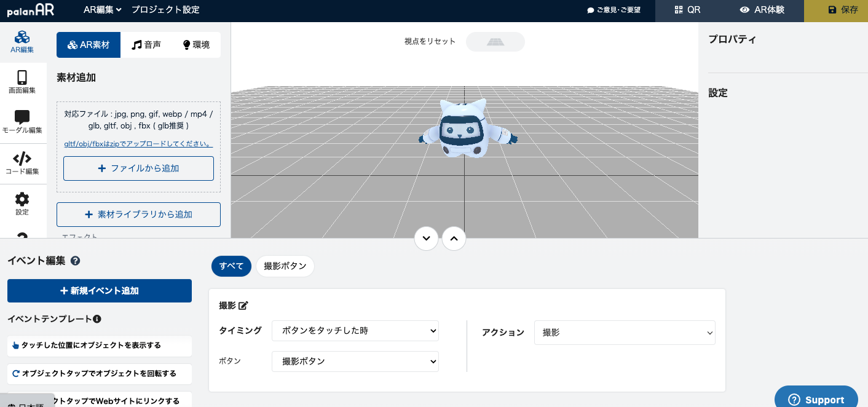Click 素材追加 heading text

pyautogui.click(x=76, y=78)
